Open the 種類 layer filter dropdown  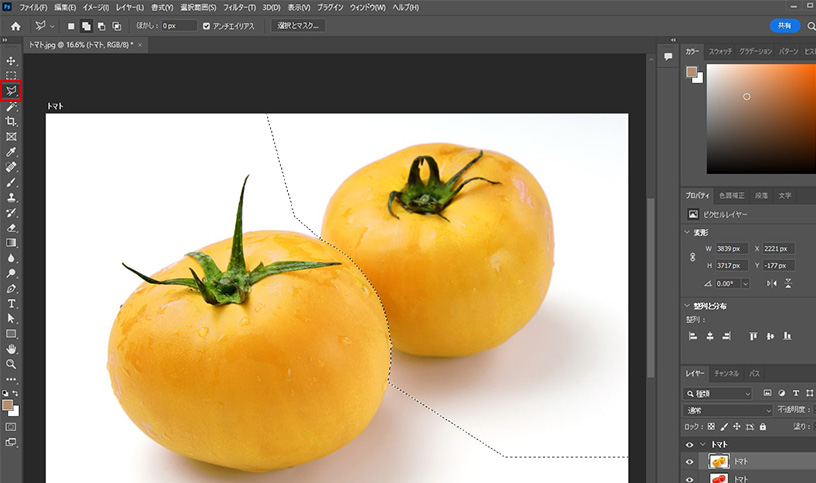(x=718, y=393)
